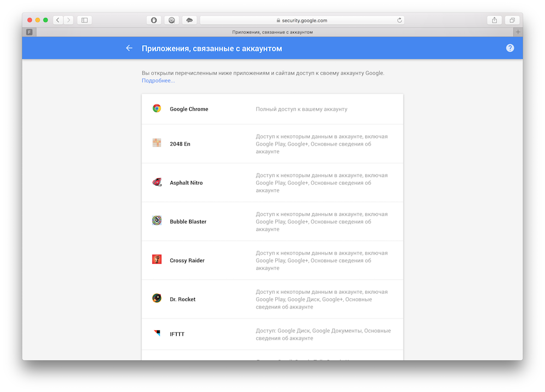Open the Safari share menu
The height and width of the screenshot is (392, 545).
coord(494,20)
